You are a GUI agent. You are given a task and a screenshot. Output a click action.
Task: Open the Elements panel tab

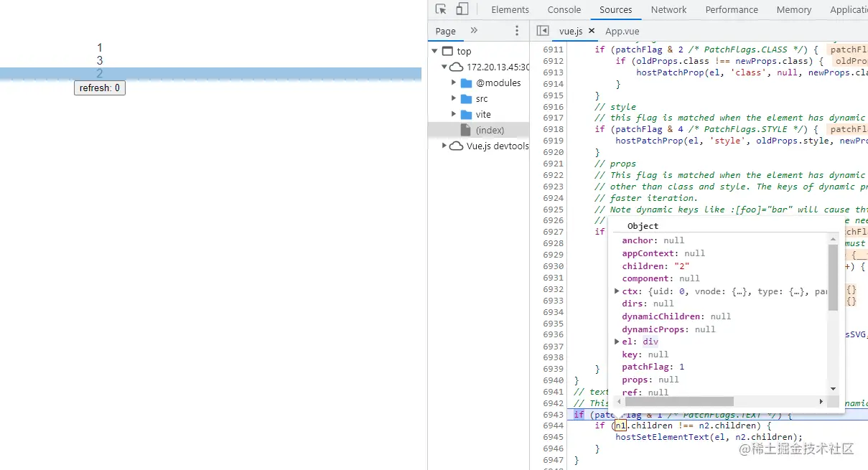click(510, 9)
